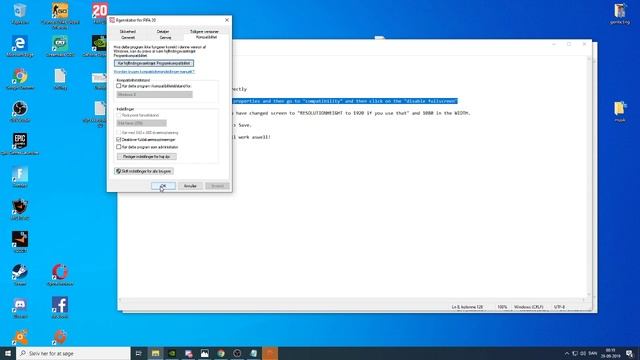Switch to the Sikkerhed tab
The height and width of the screenshot is (360, 640).
click(x=128, y=31)
